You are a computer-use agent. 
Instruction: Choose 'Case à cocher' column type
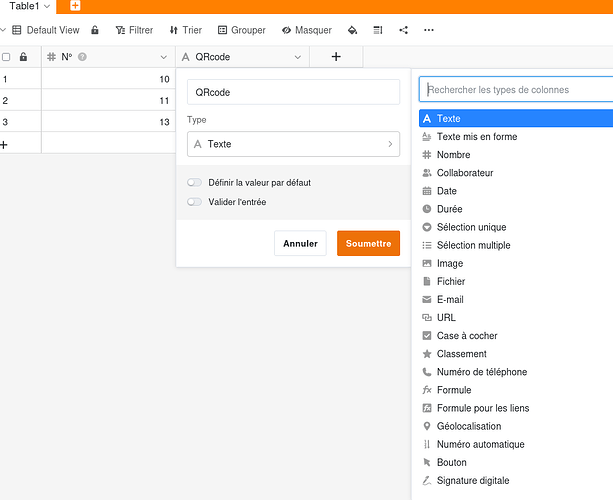467,336
